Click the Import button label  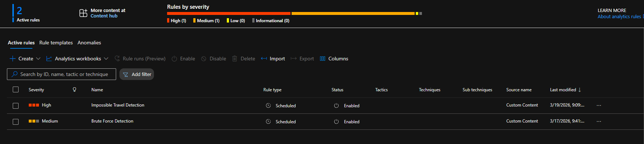pyautogui.click(x=277, y=59)
